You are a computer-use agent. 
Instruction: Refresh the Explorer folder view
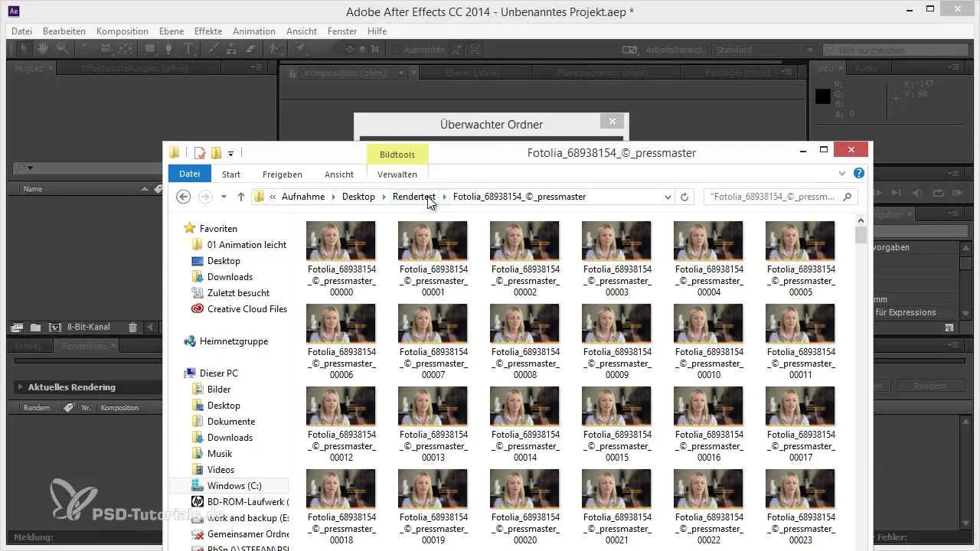click(686, 197)
